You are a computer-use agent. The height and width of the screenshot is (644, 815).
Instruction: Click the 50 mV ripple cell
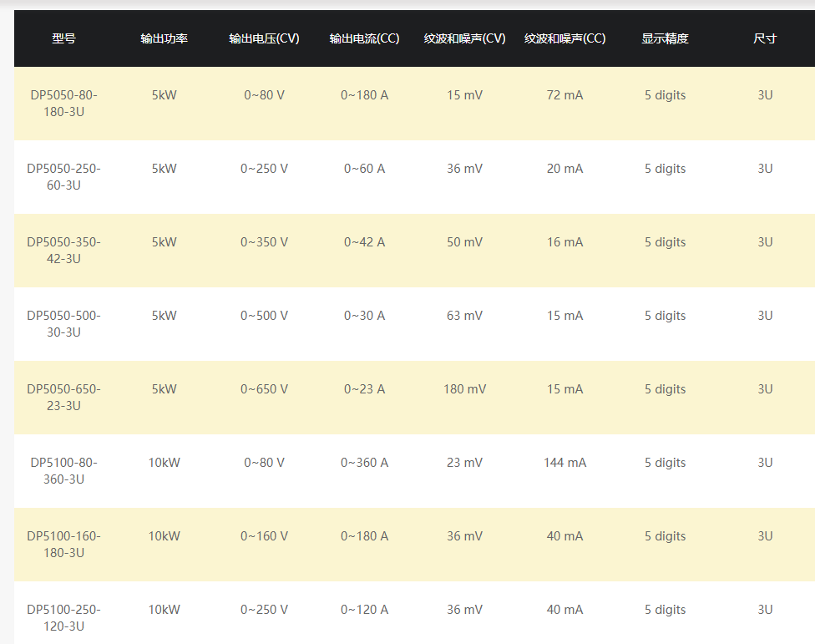pyautogui.click(x=464, y=242)
